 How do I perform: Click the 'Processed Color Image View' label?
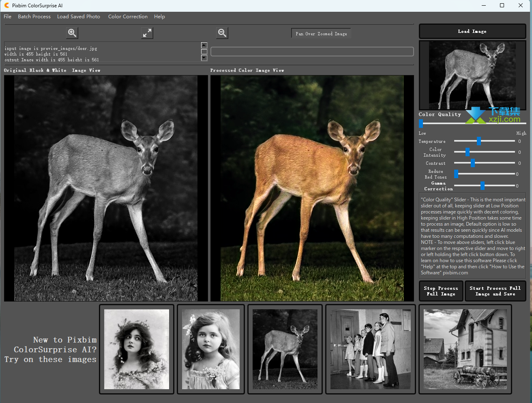(247, 70)
